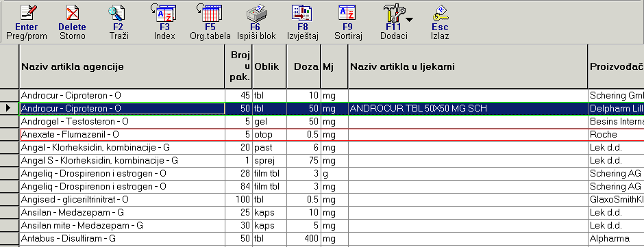The width and height of the screenshot is (644, 247).
Task: Click the Naziv artikla agencije column header
Action: click(122, 66)
